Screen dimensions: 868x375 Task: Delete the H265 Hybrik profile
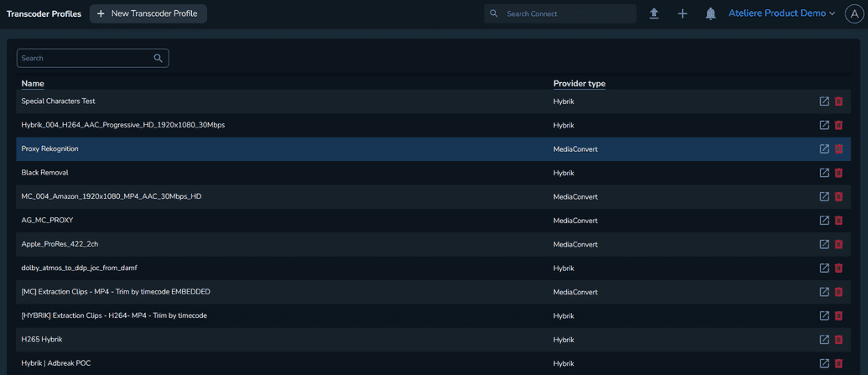tap(839, 340)
